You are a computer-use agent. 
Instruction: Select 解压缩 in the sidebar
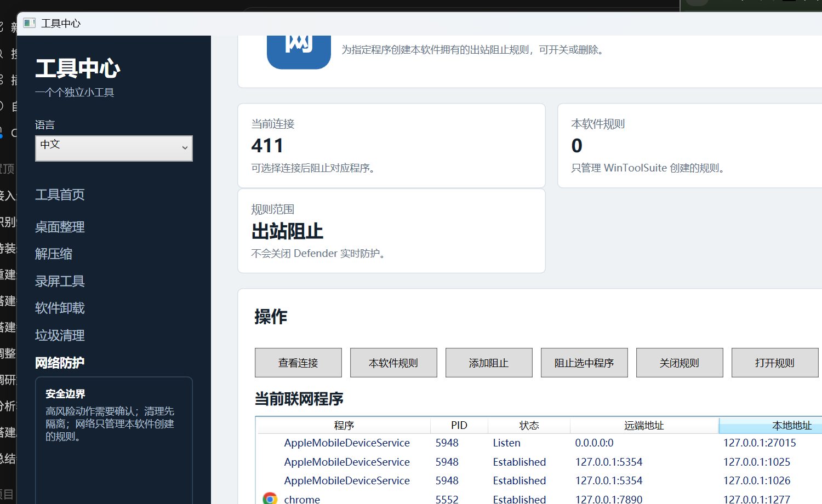coord(54,254)
